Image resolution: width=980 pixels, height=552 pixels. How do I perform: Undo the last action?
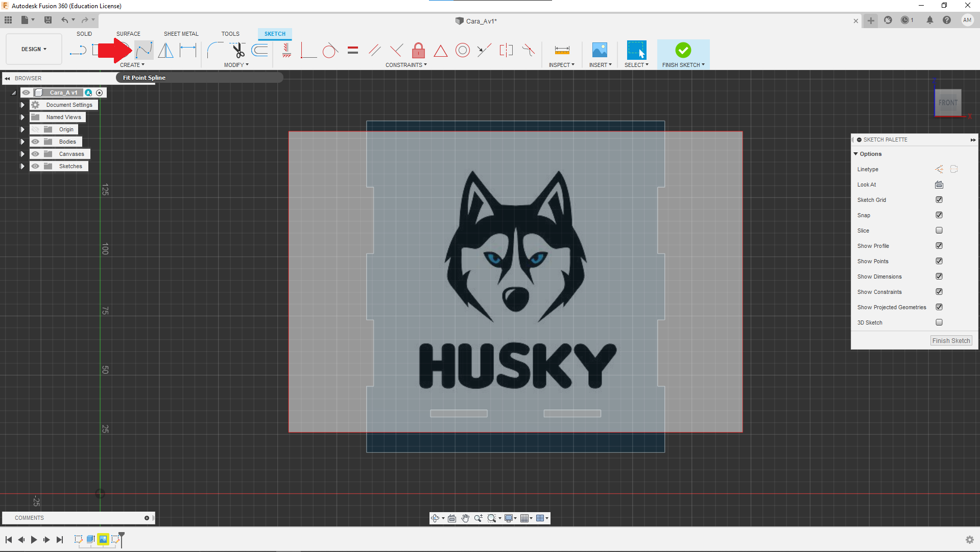click(65, 20)
